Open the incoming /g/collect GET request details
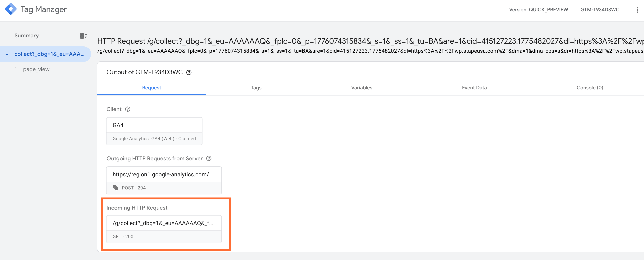644x260 pixels. point(164,223)
